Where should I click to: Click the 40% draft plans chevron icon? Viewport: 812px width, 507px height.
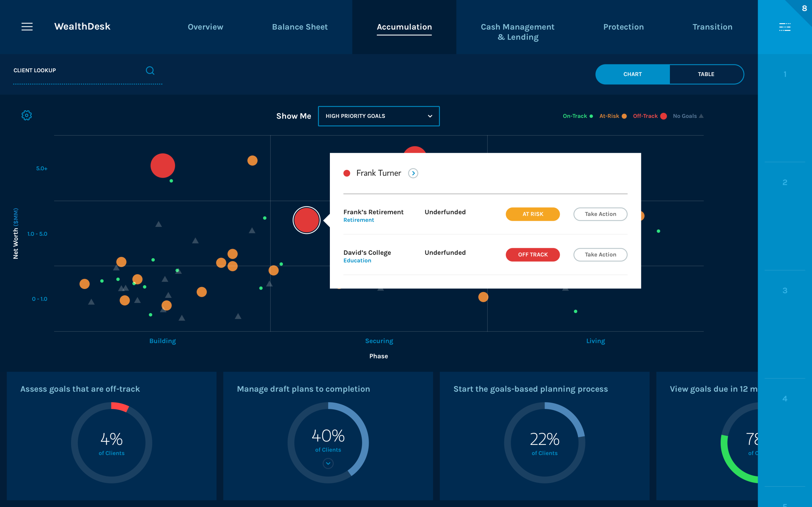click(328, 463)
